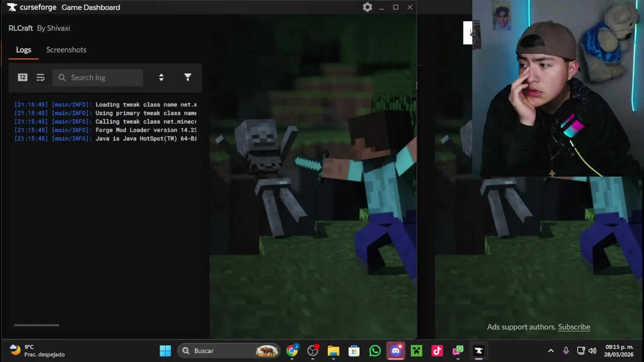Open CurseForge settings gear

(367, 7)
